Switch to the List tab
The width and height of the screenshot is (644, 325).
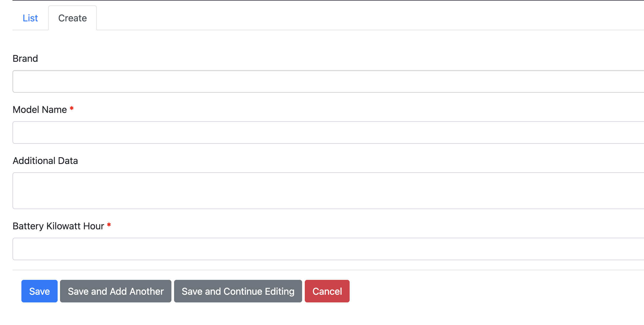point(30,18)
